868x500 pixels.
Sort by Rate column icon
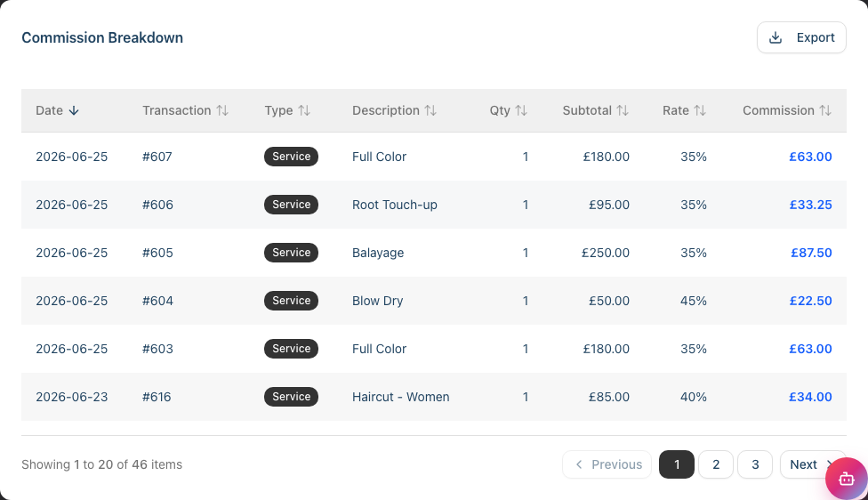click(x=700, y=110)
